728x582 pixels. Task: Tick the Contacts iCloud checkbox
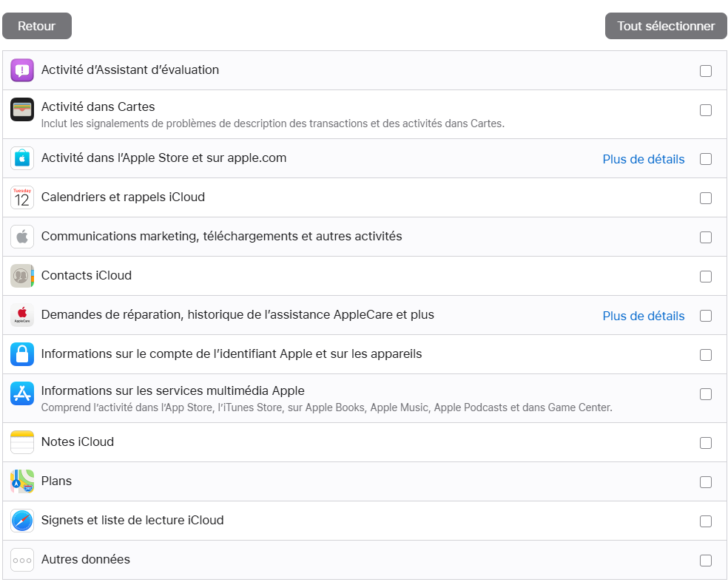coord(706,277)
